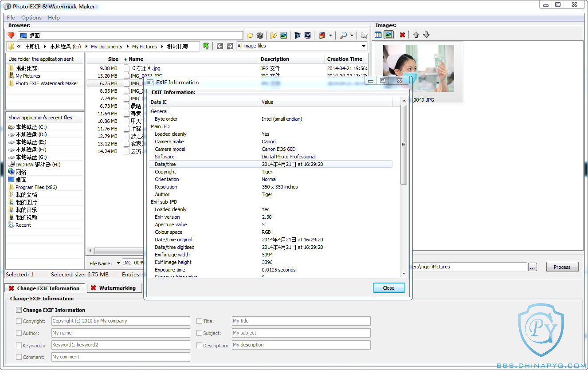
Task: Click the Copyright text input field
Action: point(121,321)
